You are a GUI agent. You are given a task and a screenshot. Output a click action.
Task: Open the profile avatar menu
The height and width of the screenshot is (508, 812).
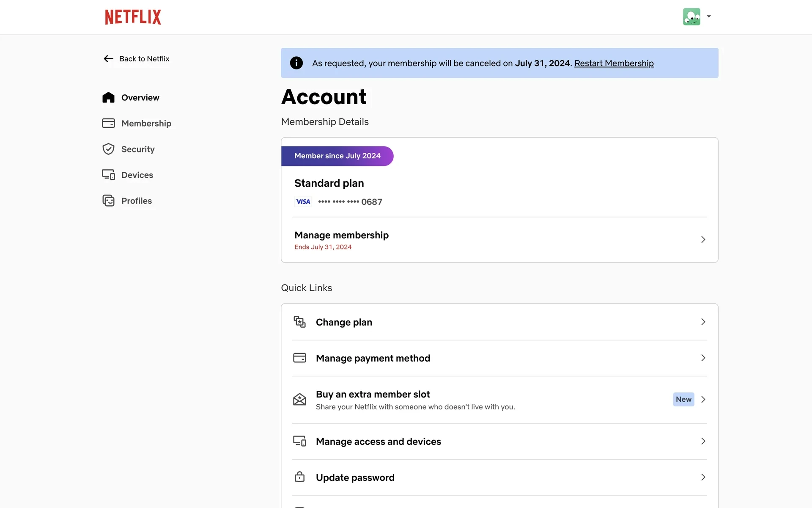click(691, 17)
